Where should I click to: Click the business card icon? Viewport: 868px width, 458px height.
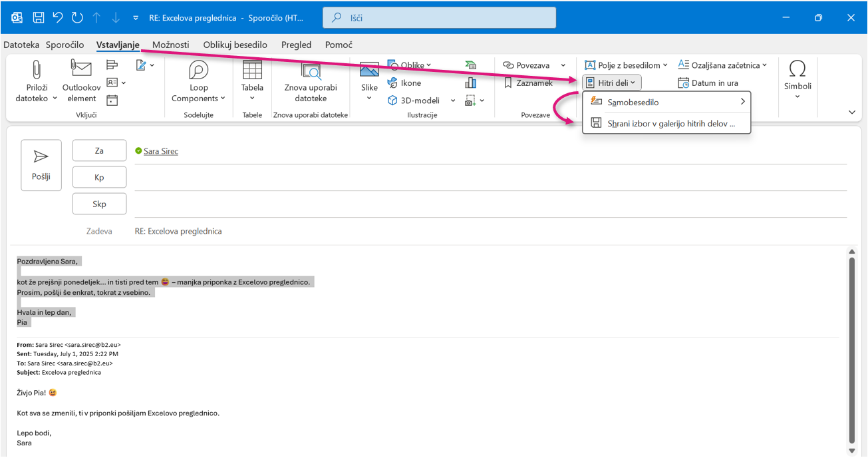point(112,83)
